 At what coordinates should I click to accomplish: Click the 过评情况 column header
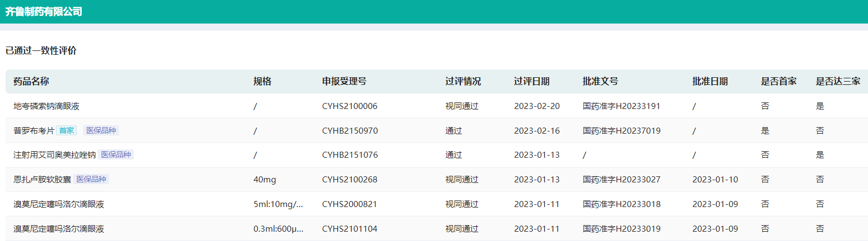pyautogui.click(x=463, y=81)
